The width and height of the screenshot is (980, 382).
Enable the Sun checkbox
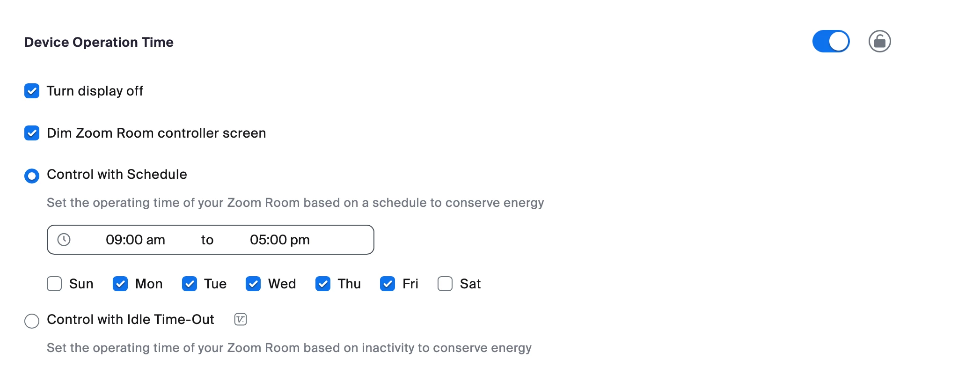point(54,284)
